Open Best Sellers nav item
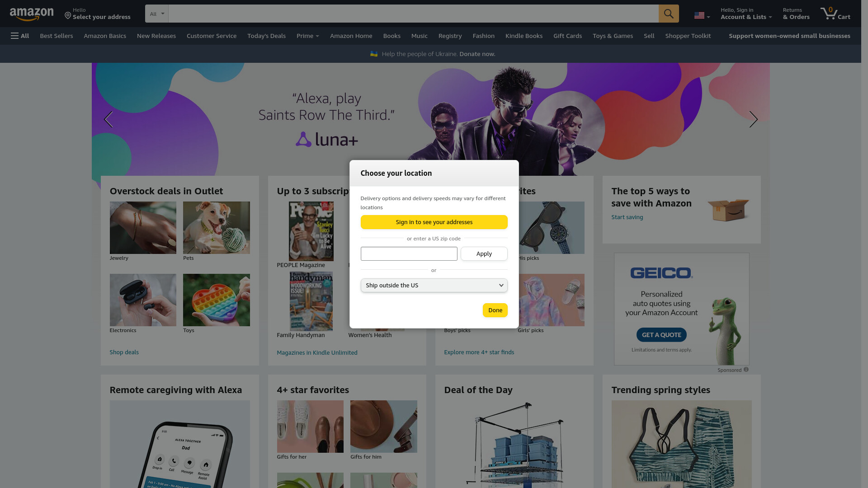The width and height of the screenshot is (868, 488). (57, 36)
